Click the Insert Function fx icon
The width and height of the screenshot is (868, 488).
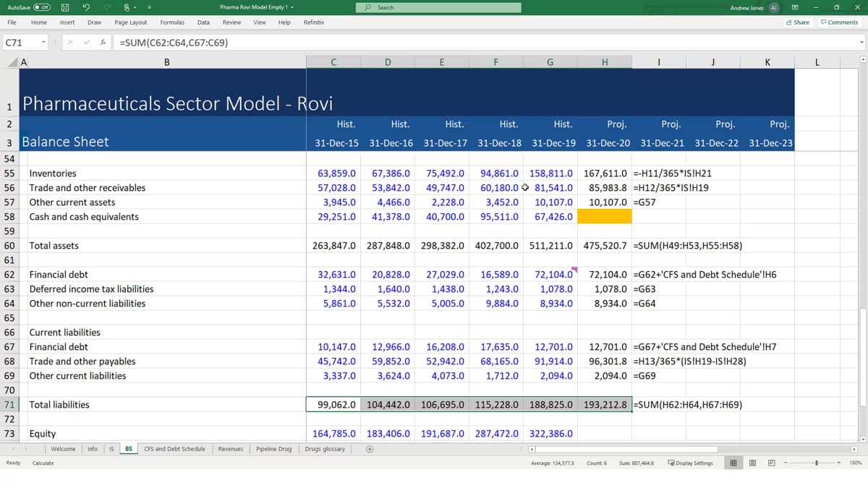(x=103, y=43)
